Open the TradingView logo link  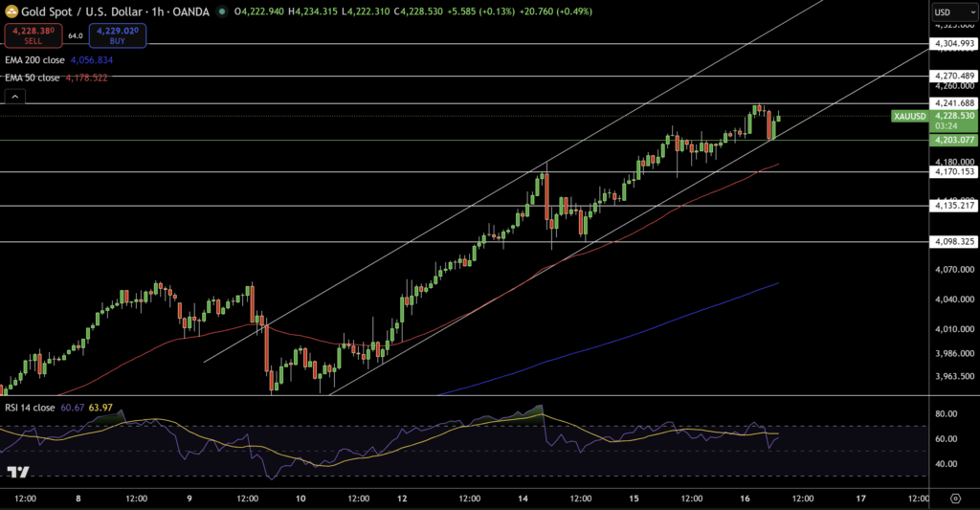point(16,472)
